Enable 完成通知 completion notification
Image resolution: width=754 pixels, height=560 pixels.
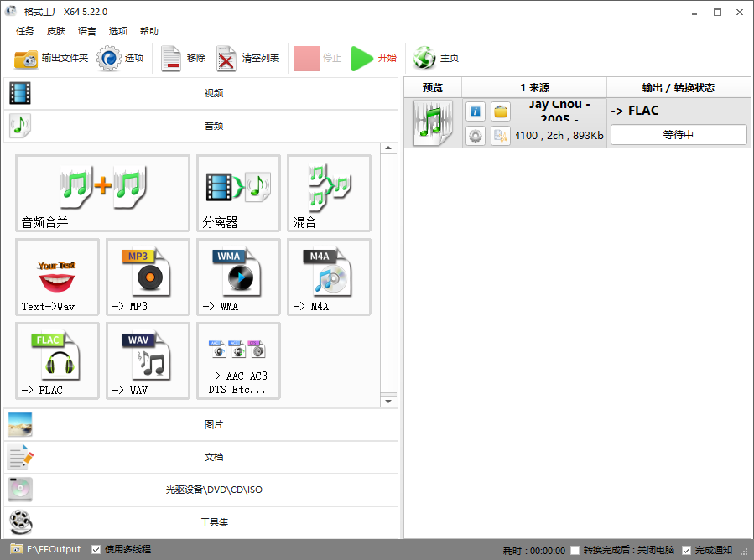[x=689, y=549]
